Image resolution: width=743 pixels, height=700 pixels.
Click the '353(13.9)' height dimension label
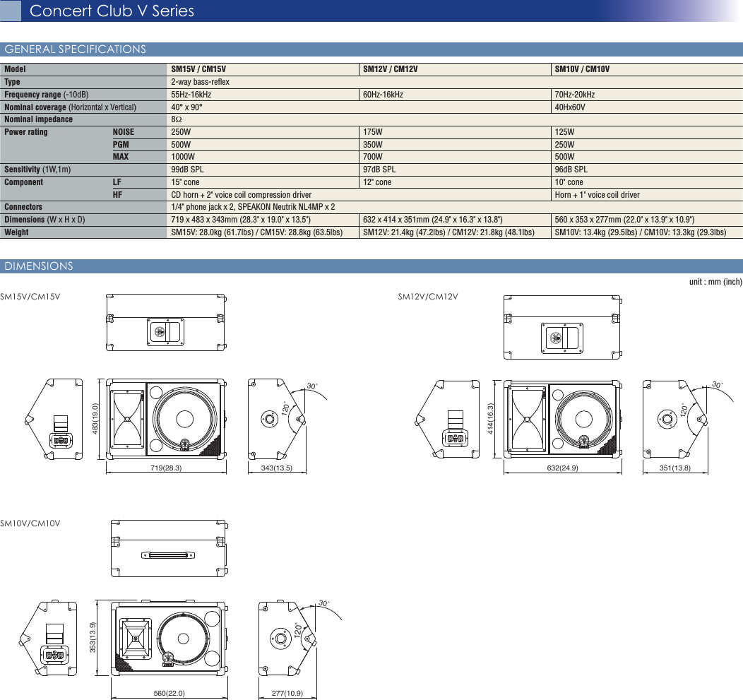coord(93,638)
